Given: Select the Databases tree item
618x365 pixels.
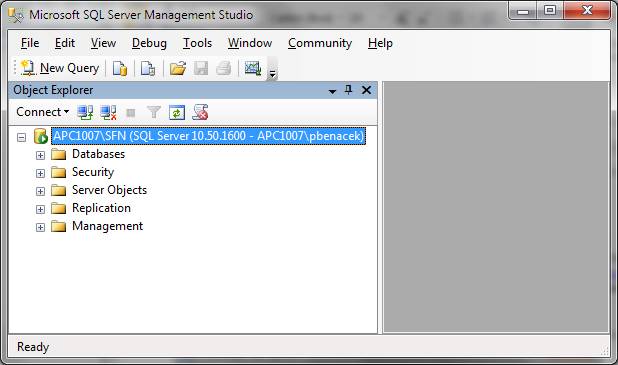Looking at the screenshot, I should (98, 154).
